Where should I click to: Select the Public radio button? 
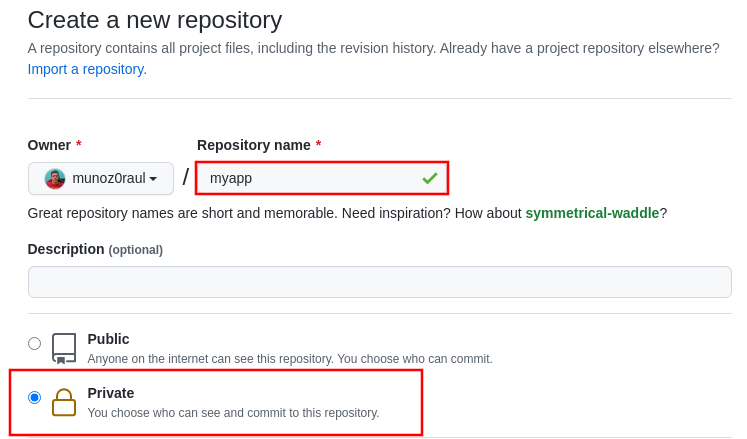point(35,343)
